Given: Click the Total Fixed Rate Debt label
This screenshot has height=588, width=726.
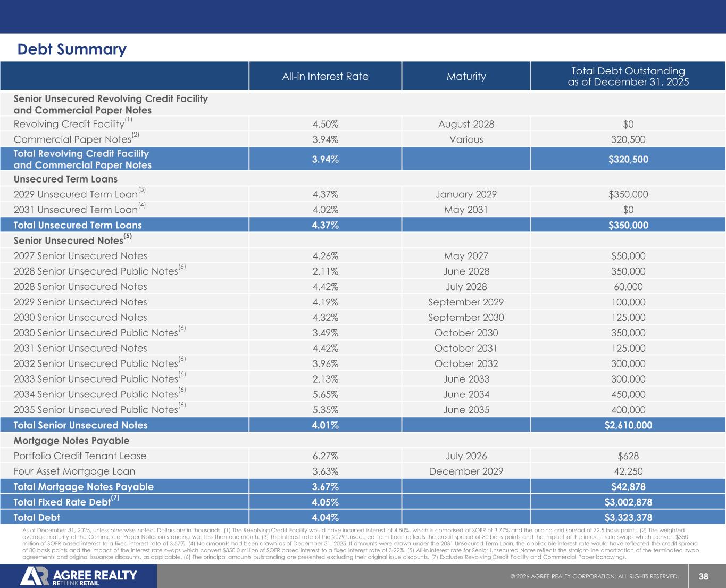Looking at the screenshot, I should pos(62,502).
